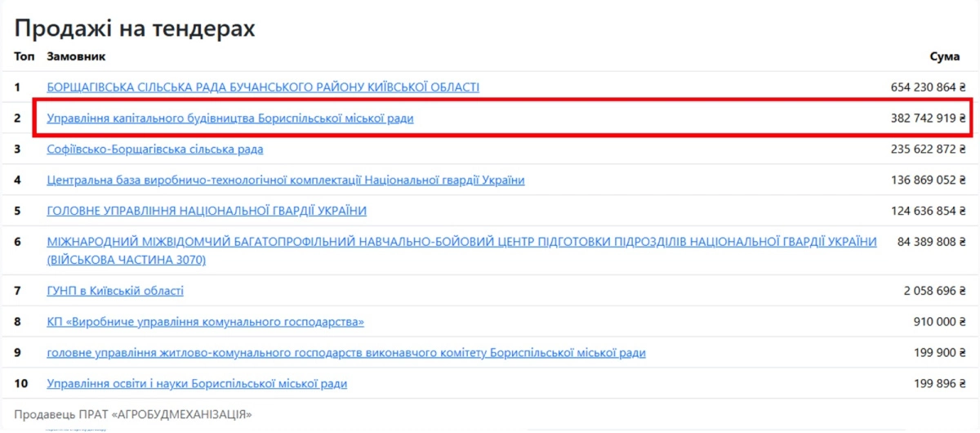Open Центральна база виробничо-технологічної комплектації link
The image size is (980, 433).
click(286, 181)
